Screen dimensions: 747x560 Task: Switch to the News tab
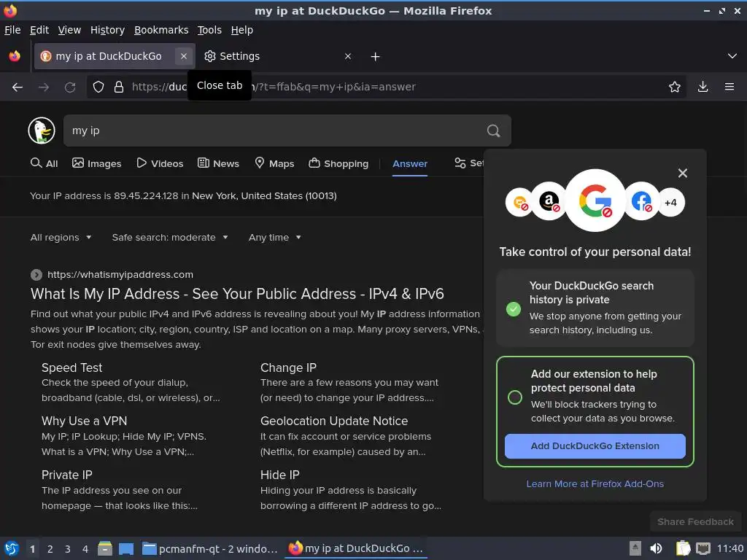point(218,163)
